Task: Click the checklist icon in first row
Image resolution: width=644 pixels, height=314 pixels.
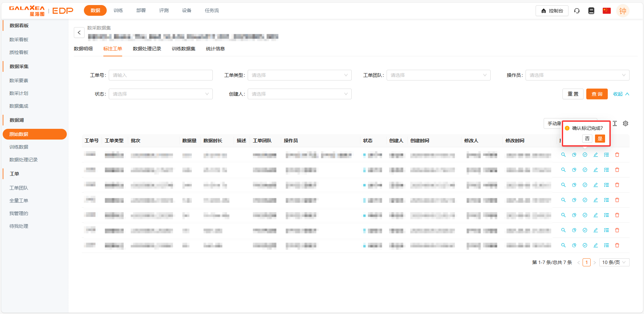Action: (606, 155)
